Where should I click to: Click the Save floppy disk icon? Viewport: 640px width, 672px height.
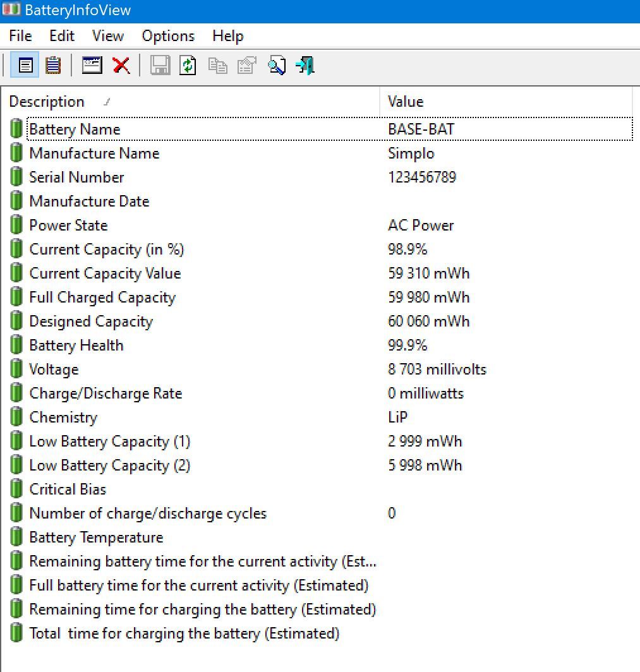[160, 66]
